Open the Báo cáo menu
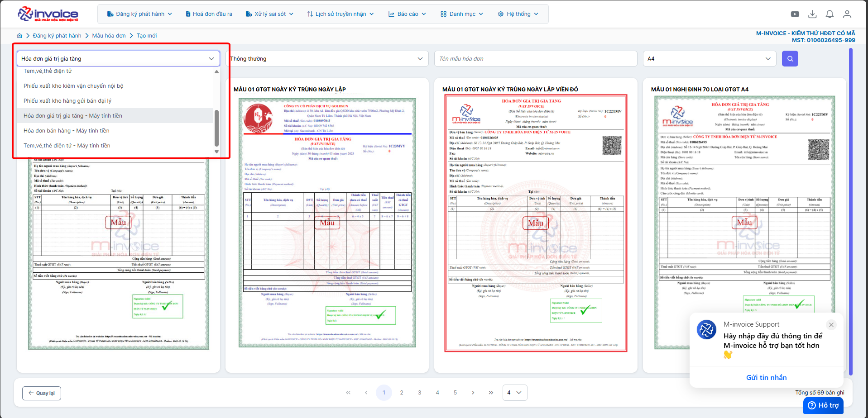This screenshot has height=418, width=868. tap(407, 14)
